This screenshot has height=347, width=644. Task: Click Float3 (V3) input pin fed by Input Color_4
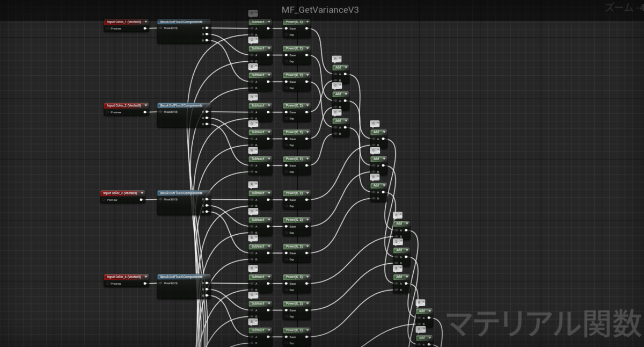[161, 283]
